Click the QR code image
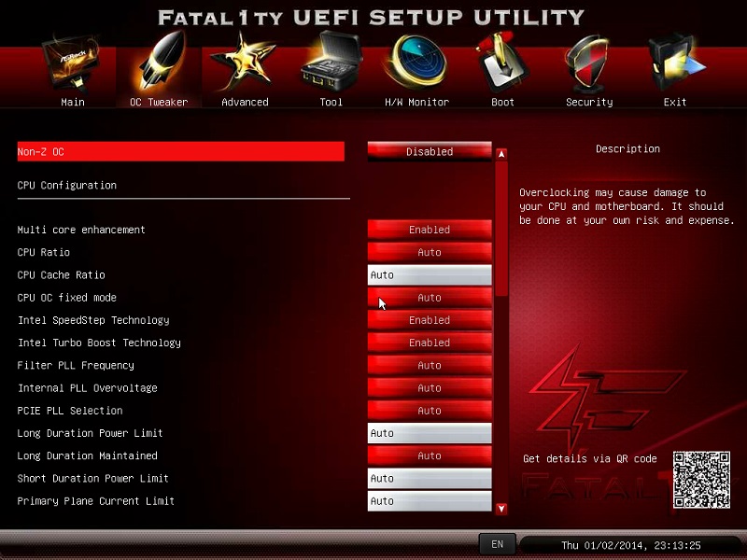747x560 pixels. point(701,480)
